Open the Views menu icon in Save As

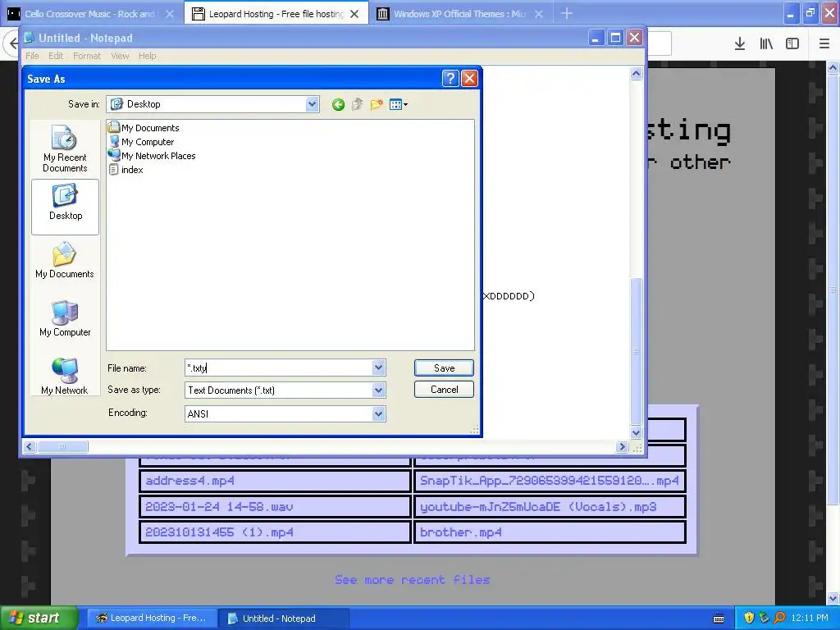point(399,104)
